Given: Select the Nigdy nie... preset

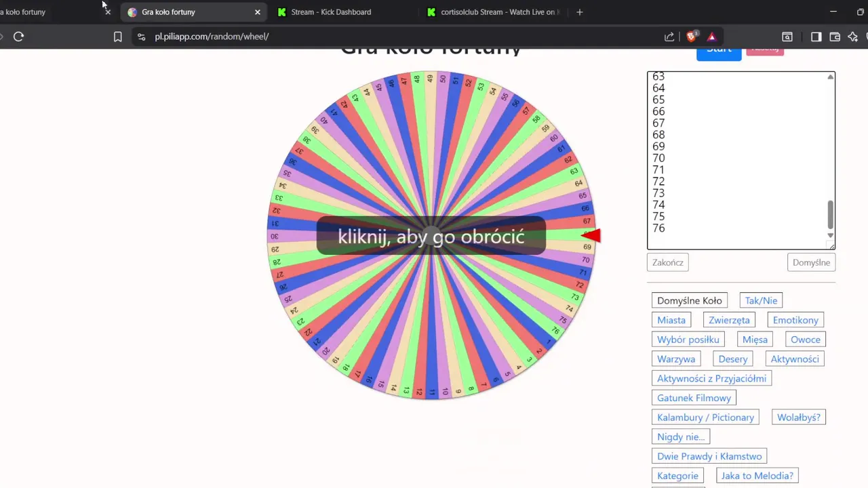Looking at the screenshot, I should tap(681, 437).
